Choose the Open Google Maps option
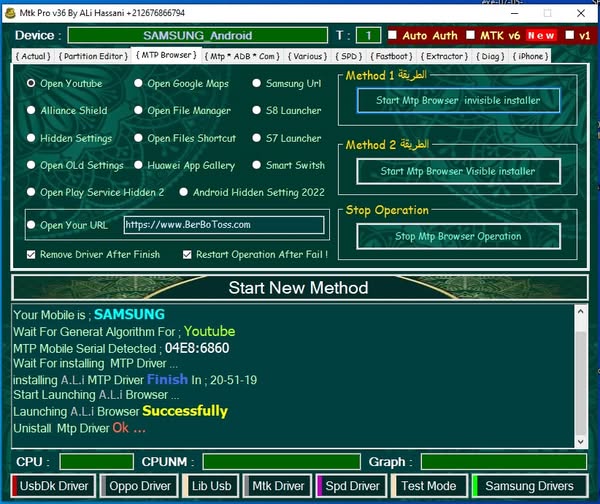The width and height of the screenshot is (600, 504). point(139,83)
